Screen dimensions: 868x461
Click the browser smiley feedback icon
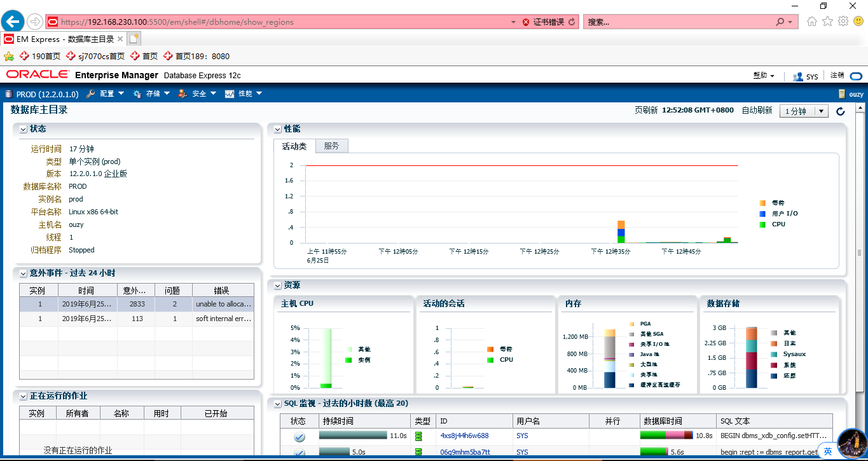coord(858,22)
